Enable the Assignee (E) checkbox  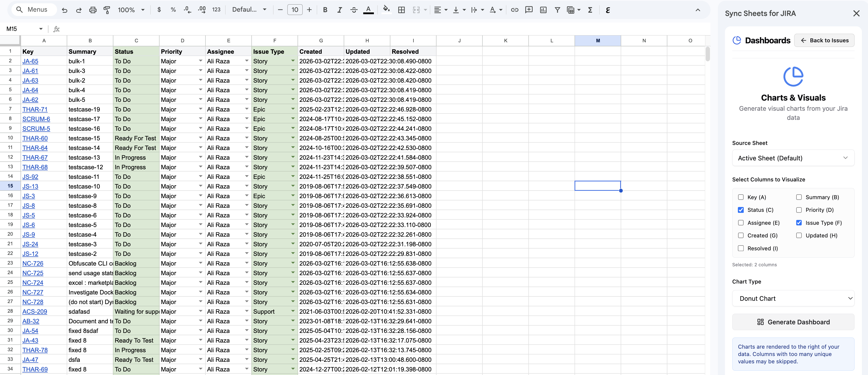pyautogui.click(x=741, y=222)
